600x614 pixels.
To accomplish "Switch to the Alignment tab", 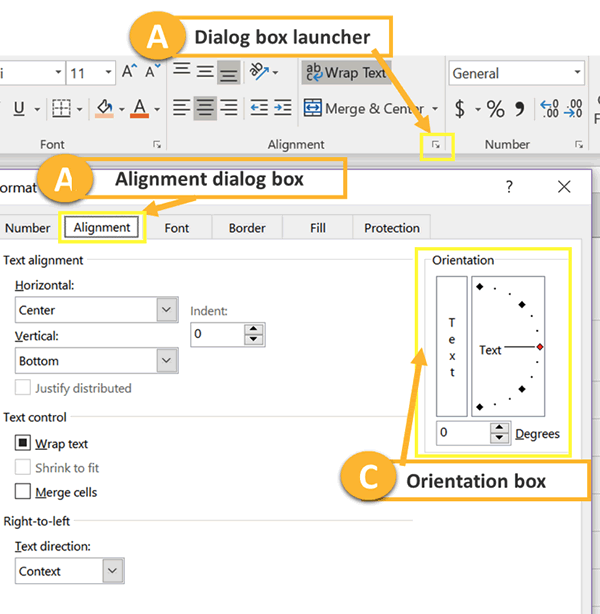I will 102,228.
